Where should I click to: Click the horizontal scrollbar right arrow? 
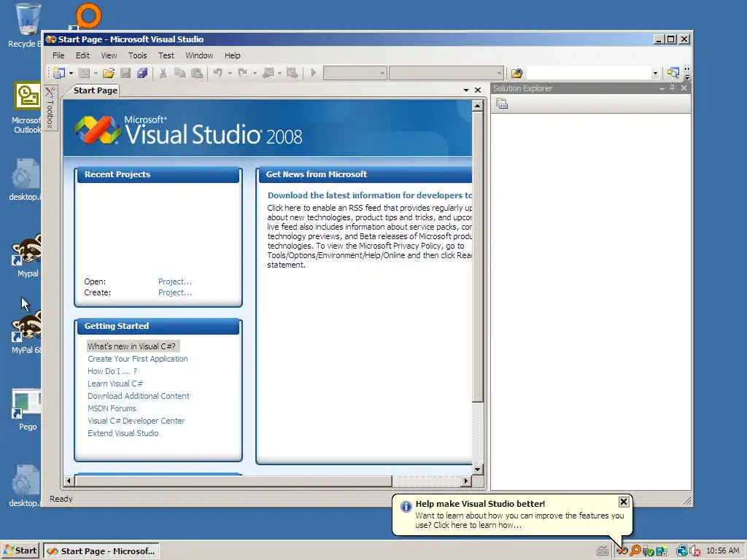pos(466,481)
